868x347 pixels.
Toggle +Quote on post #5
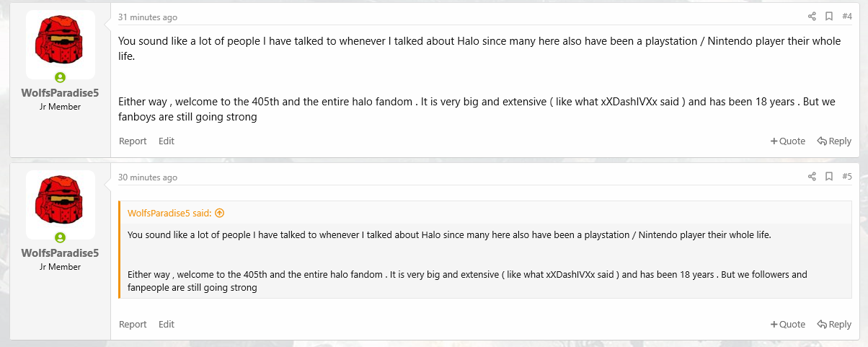click(788, 325)
